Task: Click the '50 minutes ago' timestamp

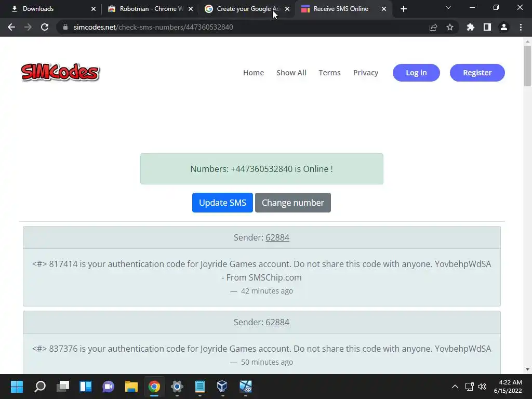Action: click(267, 362)
